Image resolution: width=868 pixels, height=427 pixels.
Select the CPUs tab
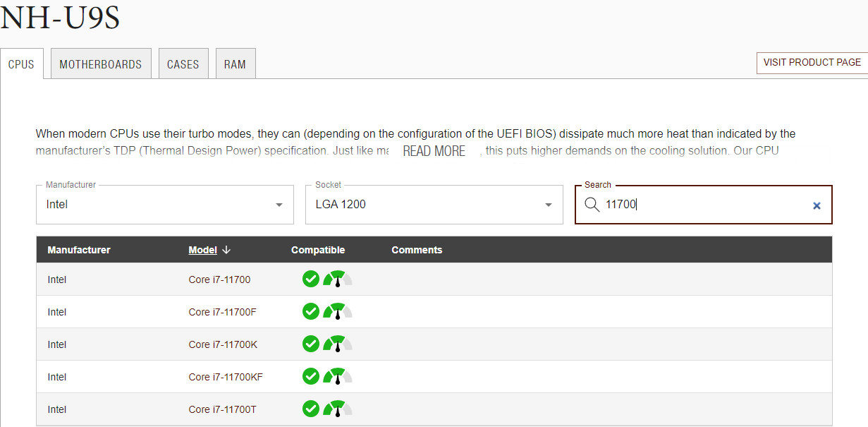[x=21, y=64]
